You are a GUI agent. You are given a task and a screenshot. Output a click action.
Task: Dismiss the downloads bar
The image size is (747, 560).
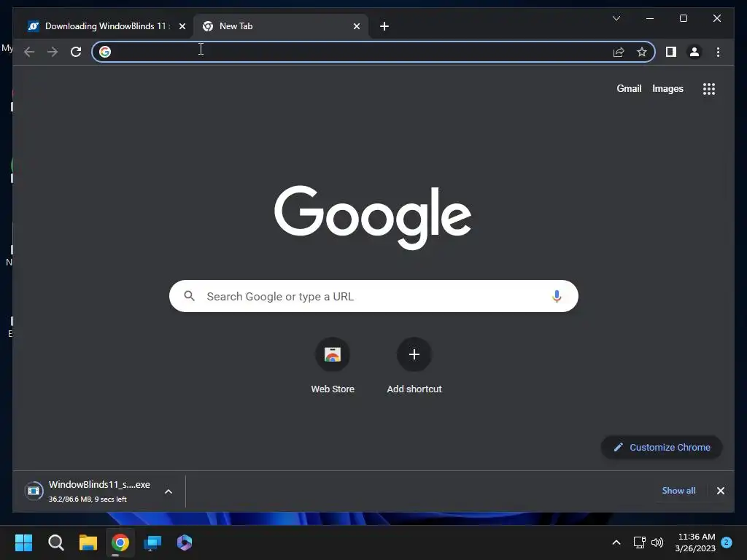(x=720, y=491)
